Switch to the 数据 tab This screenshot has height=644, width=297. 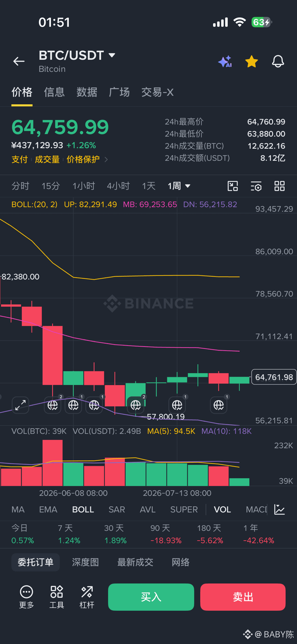click(x=87, y=92)
